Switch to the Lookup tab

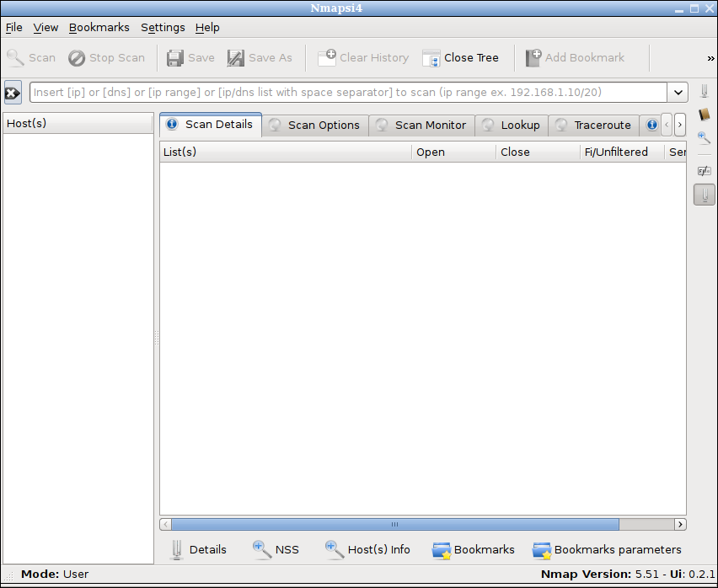pyautogui.click(x=512, y=126)
